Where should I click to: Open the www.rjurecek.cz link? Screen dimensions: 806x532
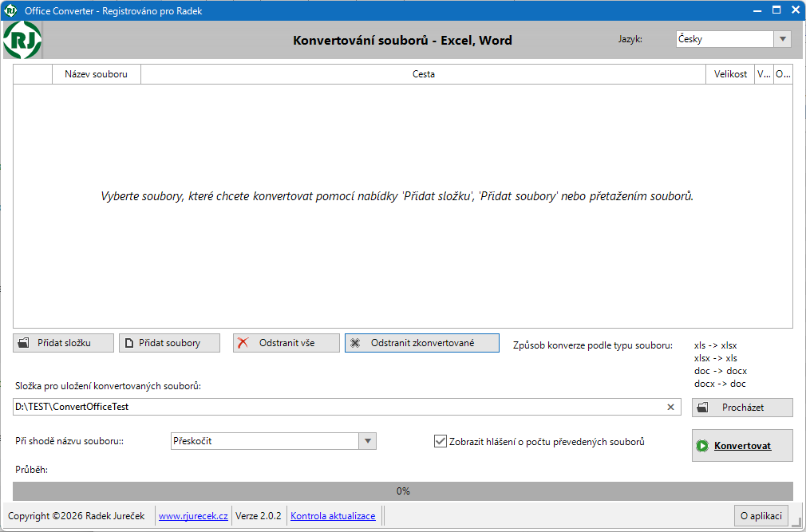[193, 516]
